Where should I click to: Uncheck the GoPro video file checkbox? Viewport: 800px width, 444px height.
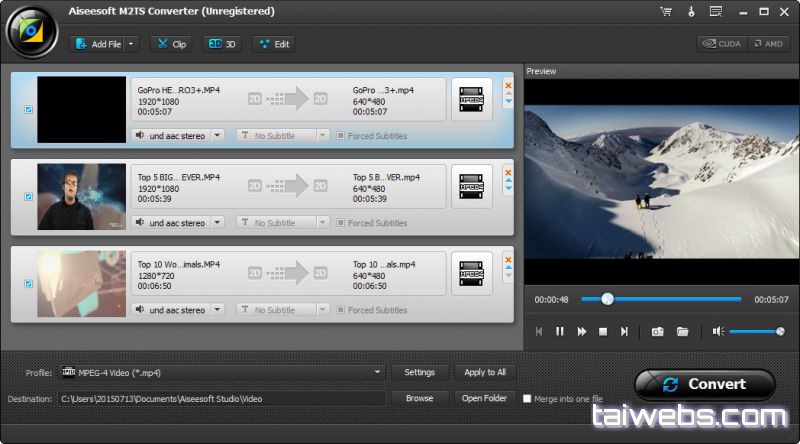tap(28, 109)
